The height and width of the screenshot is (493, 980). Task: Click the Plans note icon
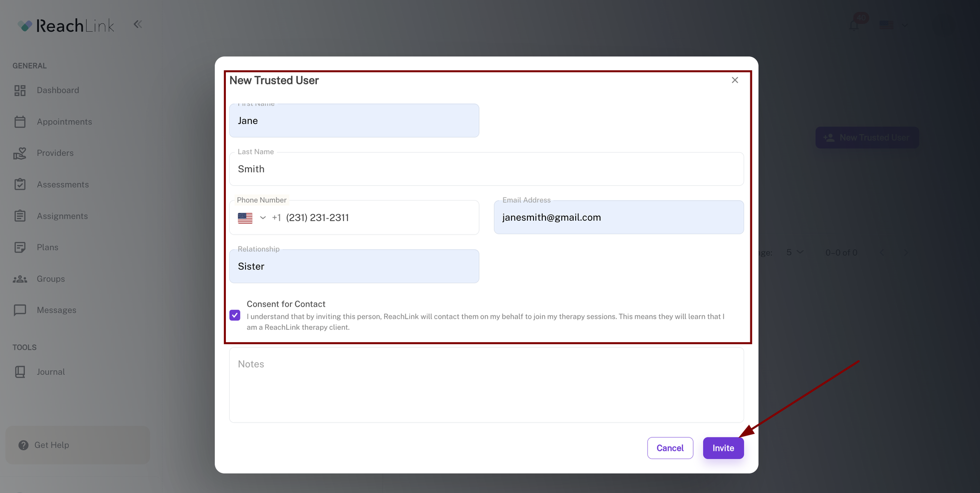pos(20,247)
